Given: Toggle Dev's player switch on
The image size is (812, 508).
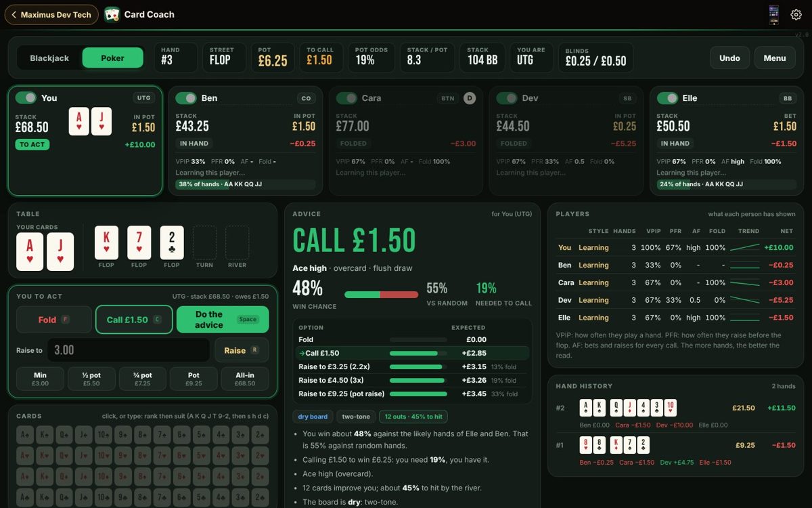Looking at the screenshot, I should pyautogui.click(x=507, y=98).
